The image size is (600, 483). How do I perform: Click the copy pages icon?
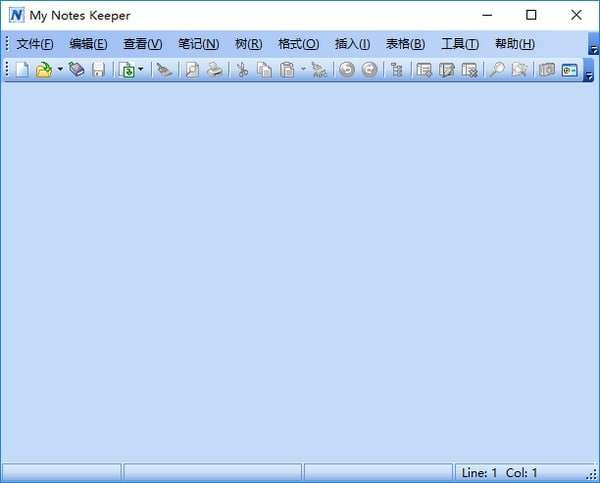264,70
